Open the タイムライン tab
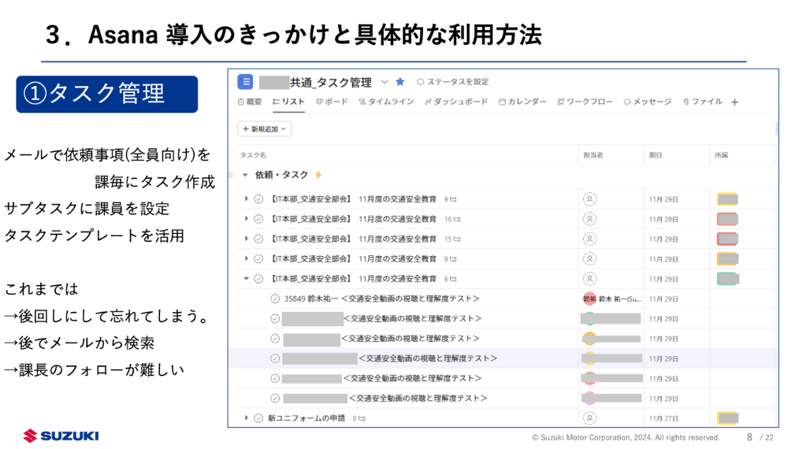This screenshot has width=788, height=449. click(x=386, y=102)
